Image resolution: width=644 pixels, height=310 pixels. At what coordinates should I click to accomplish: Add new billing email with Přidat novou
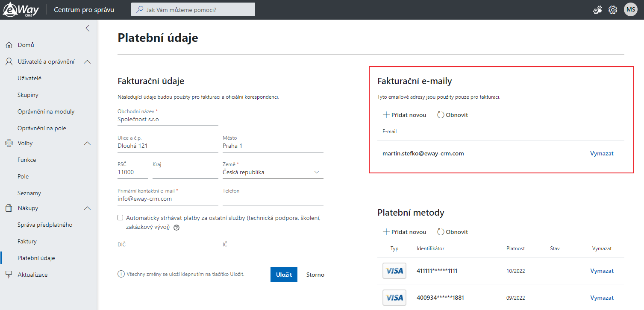click(x=404, y=115)
